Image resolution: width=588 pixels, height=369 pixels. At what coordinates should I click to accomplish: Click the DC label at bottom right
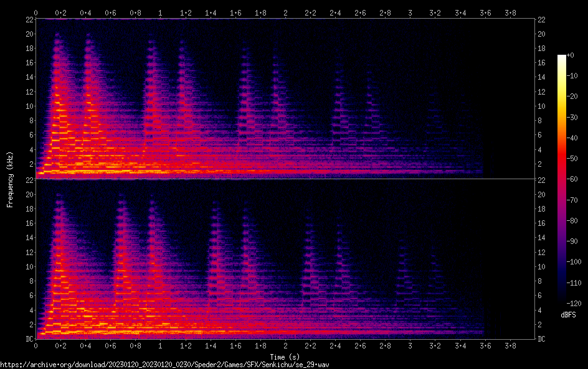pyautogui.click(x=542, y=339)
